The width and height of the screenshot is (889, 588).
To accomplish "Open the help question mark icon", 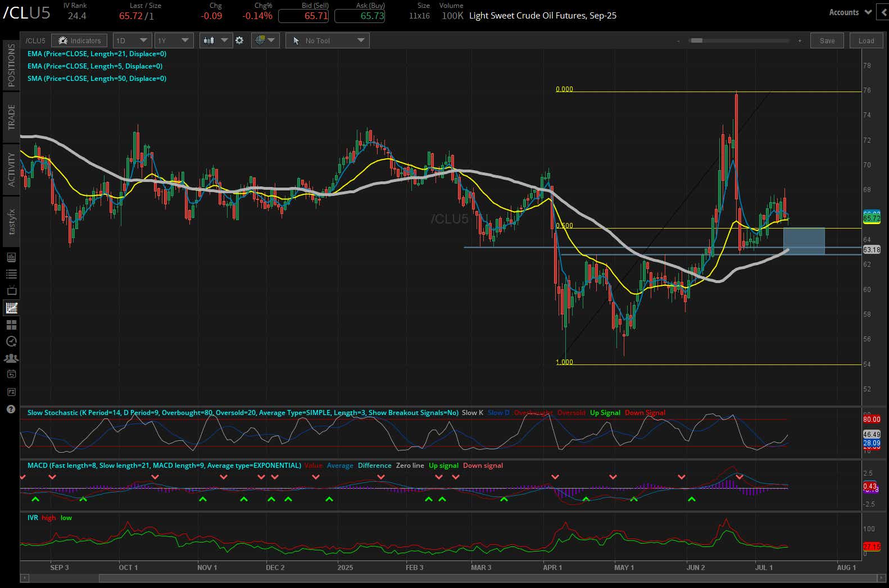I will click(11, 409).
